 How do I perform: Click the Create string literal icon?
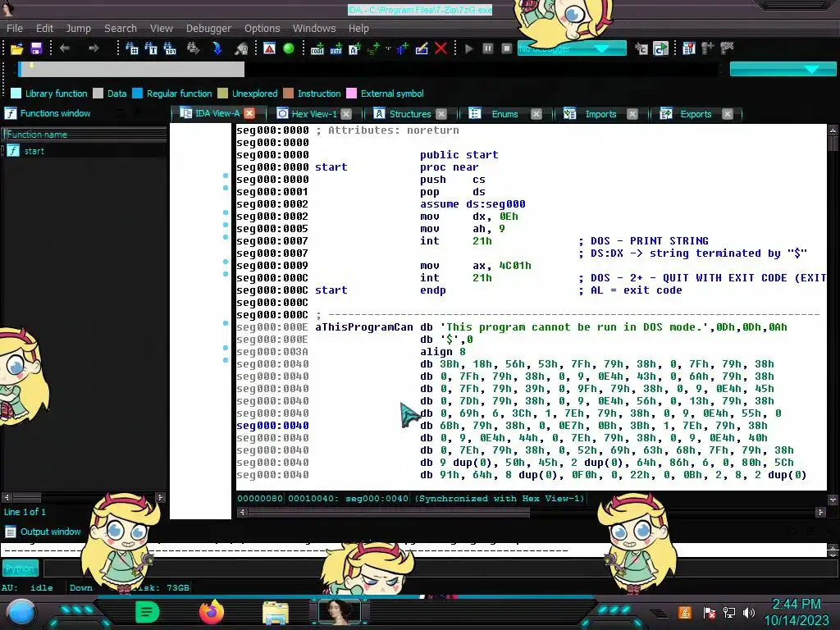point(354,48)
